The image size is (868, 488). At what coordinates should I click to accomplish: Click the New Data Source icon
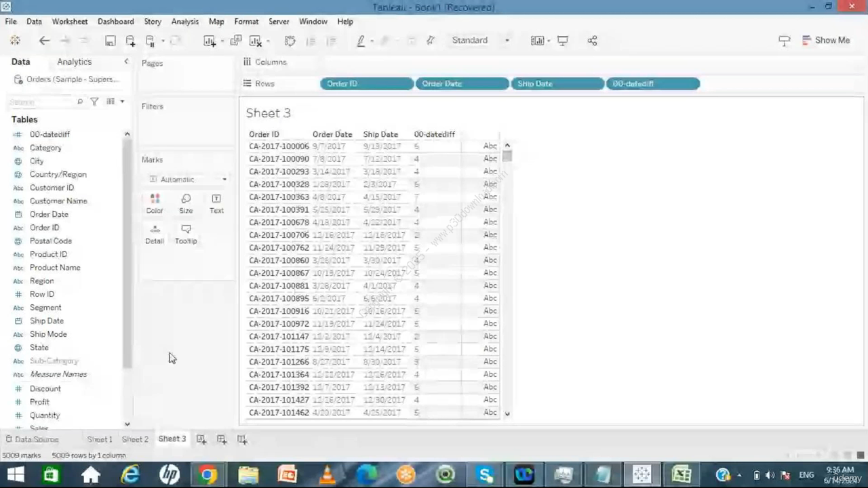pos(130,41)
